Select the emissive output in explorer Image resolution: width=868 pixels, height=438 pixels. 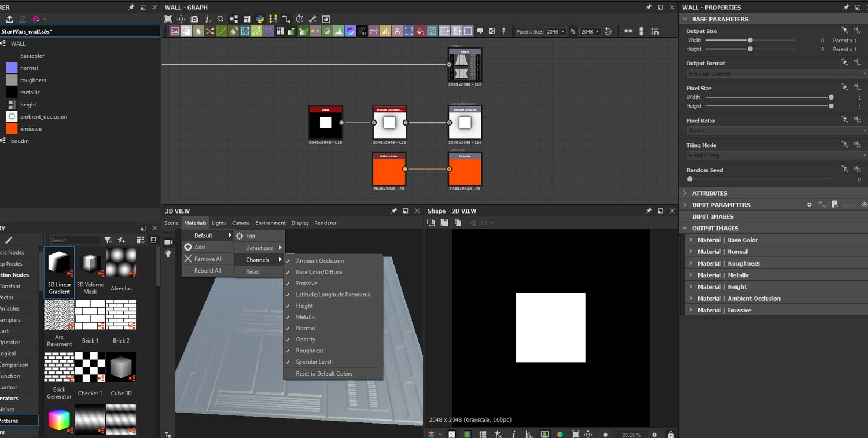(31, 129)
